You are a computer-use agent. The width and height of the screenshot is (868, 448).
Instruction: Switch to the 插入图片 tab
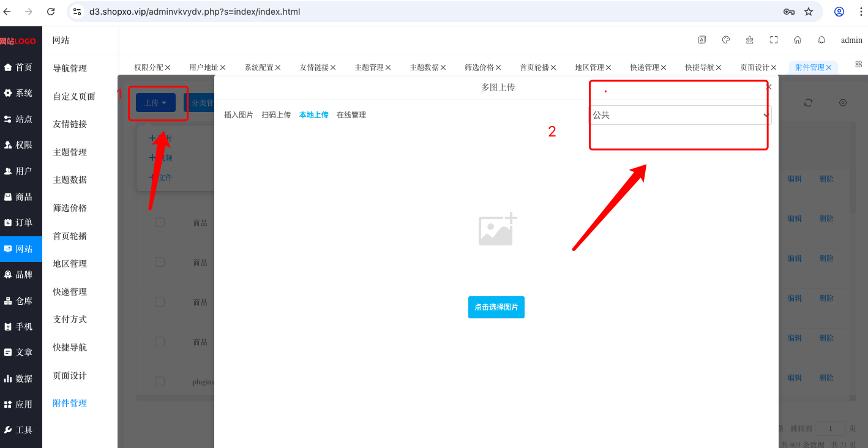click(239, 115)
